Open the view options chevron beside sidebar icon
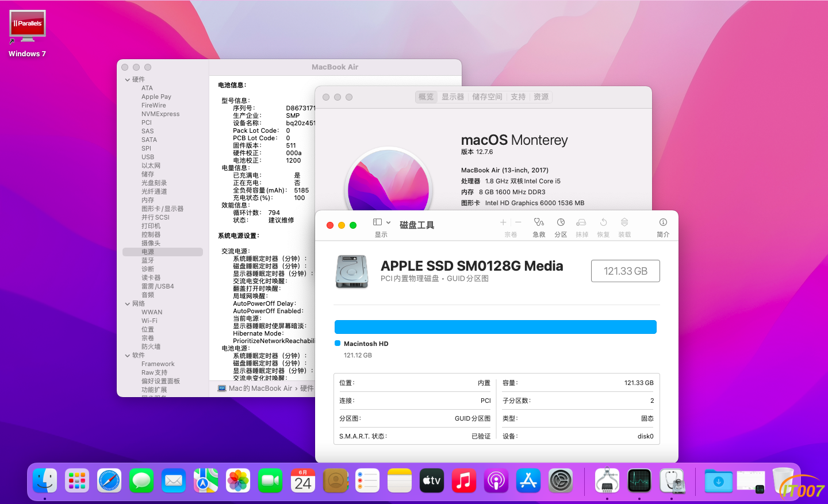The width and height of the screenshot is (828, 504). [x=389, y=222]
